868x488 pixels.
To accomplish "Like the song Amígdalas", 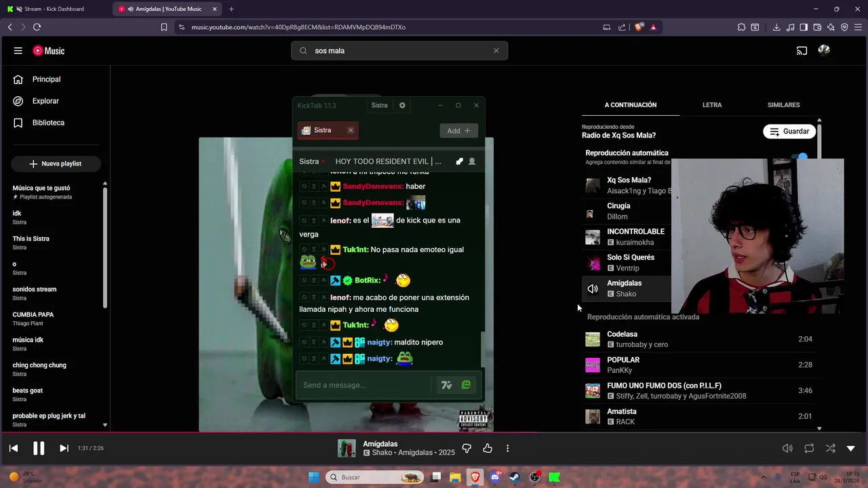I will tap(488, 448).
